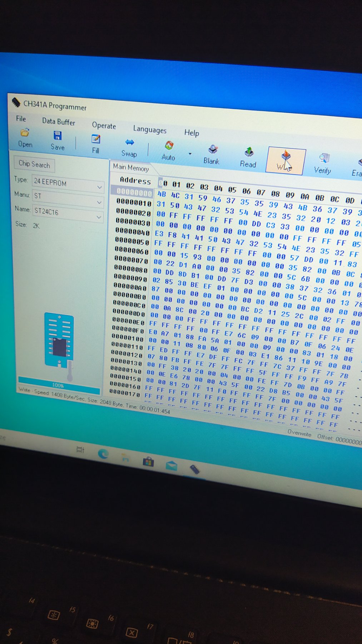The image size is (362, 644).
Task: Open the Manu dropdown showing ST
Action: coord(99,202)
